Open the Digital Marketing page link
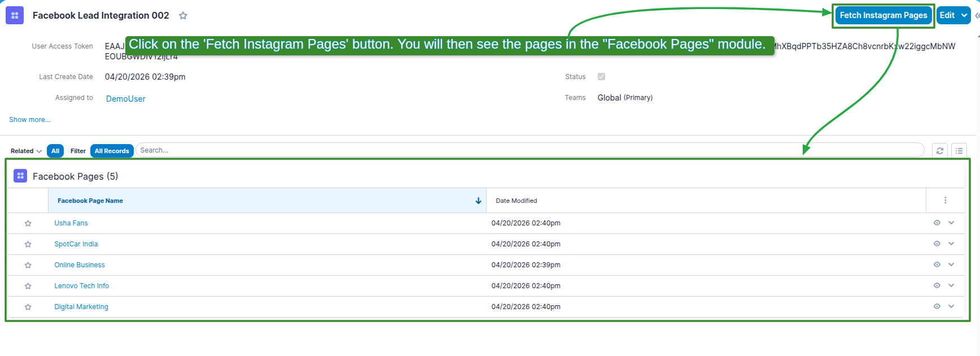 [81, 307]
